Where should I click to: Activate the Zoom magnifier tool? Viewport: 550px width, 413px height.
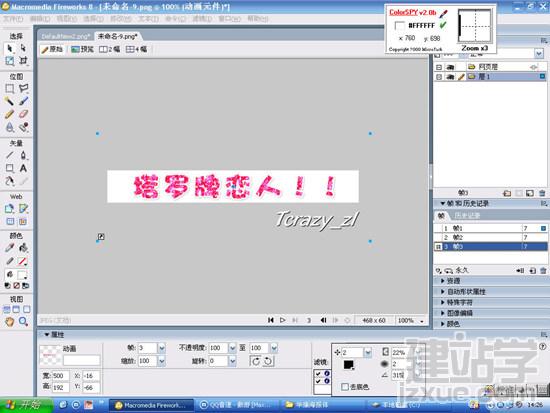click(23, 321)
